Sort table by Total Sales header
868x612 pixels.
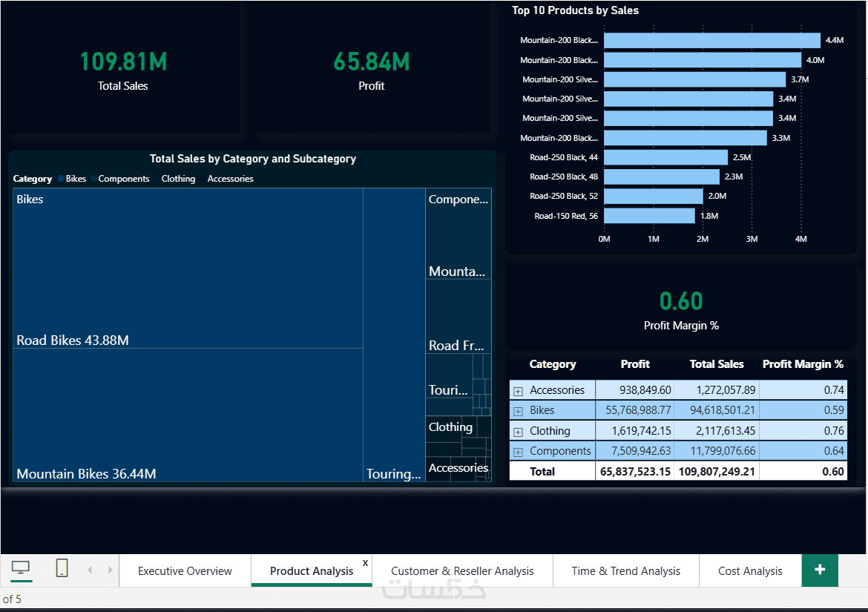coord(717,364)
